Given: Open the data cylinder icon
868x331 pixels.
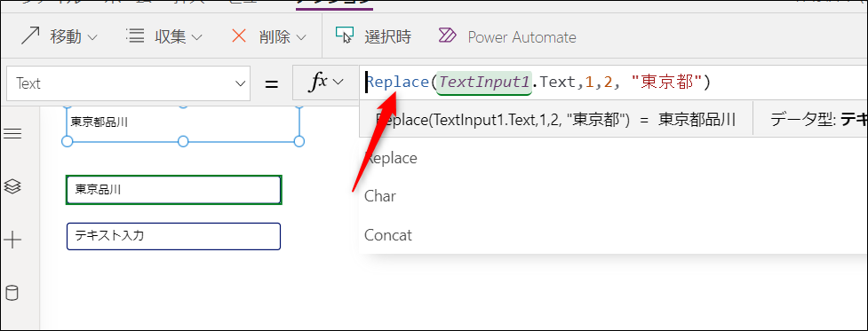Looking at the screenshot, I should 12,293.
